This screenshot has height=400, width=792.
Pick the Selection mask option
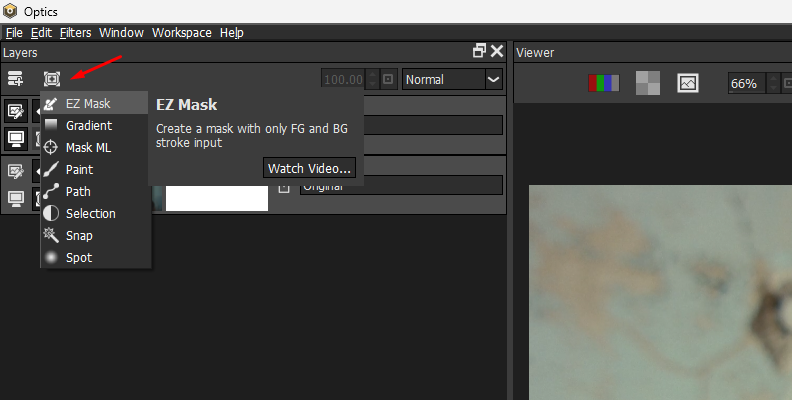coord(94,214)
